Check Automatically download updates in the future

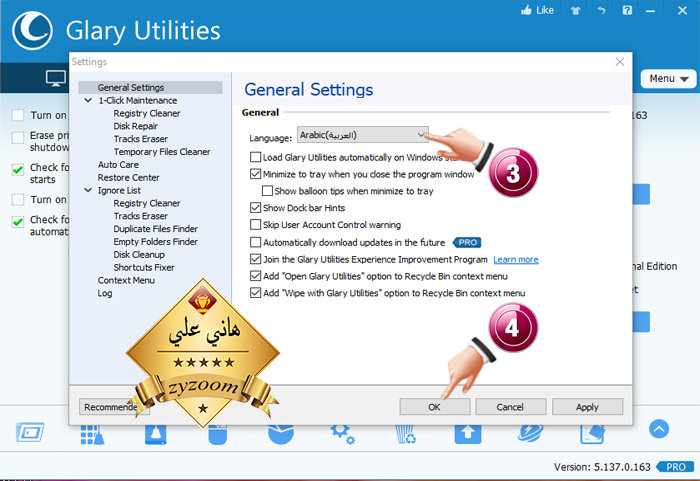[255, 242]
